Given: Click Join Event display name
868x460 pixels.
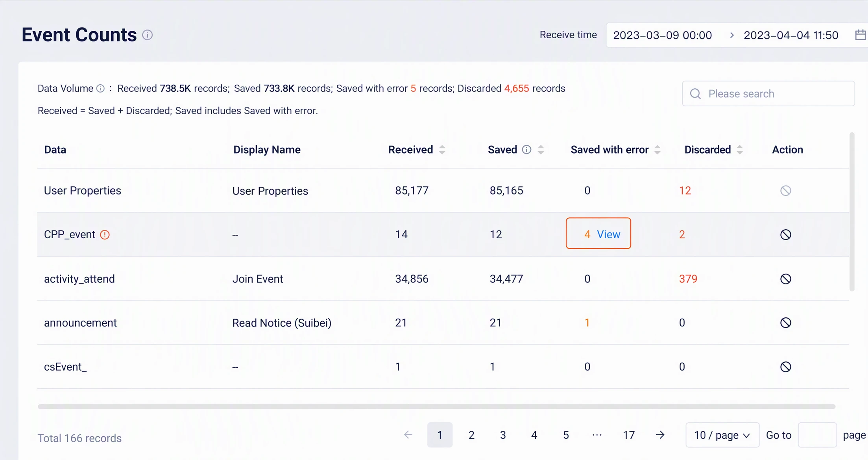Looking at the screenshot, I should pos(257,279).
